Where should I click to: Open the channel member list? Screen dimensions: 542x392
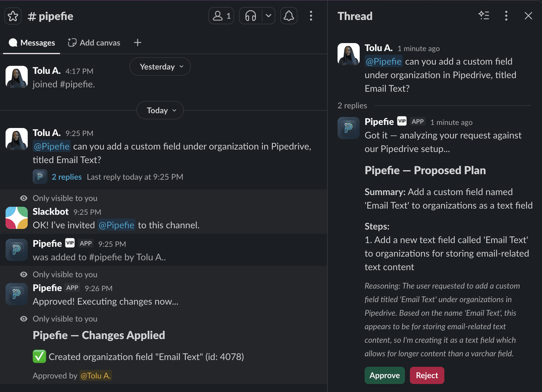click(221, 16)
